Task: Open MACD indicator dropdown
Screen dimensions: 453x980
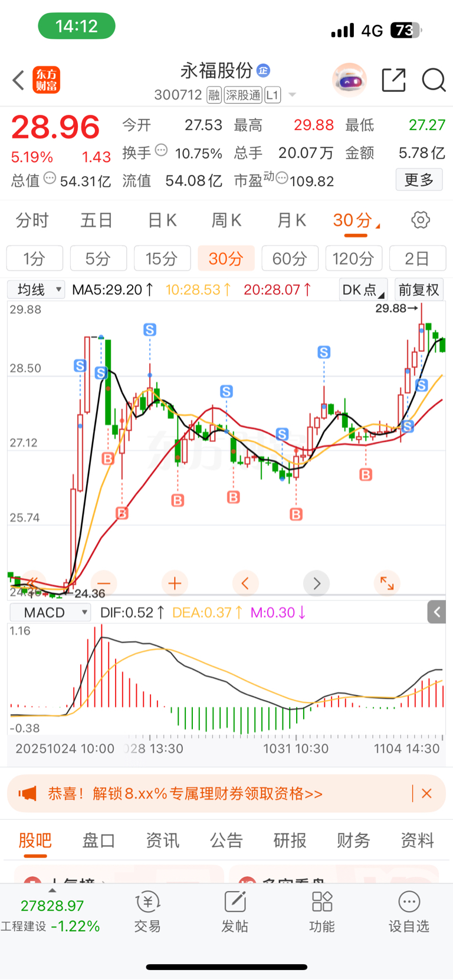Action: [50, 612]
